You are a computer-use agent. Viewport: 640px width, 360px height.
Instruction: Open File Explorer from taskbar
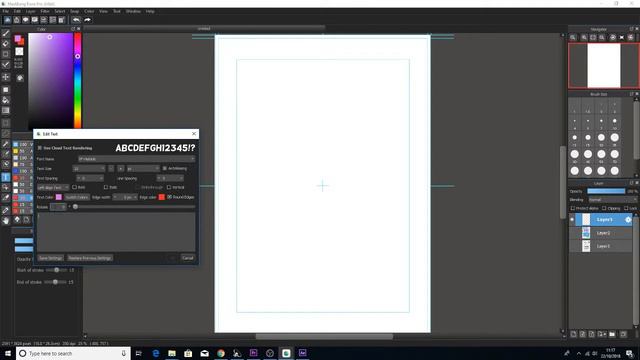pos(172,353)
